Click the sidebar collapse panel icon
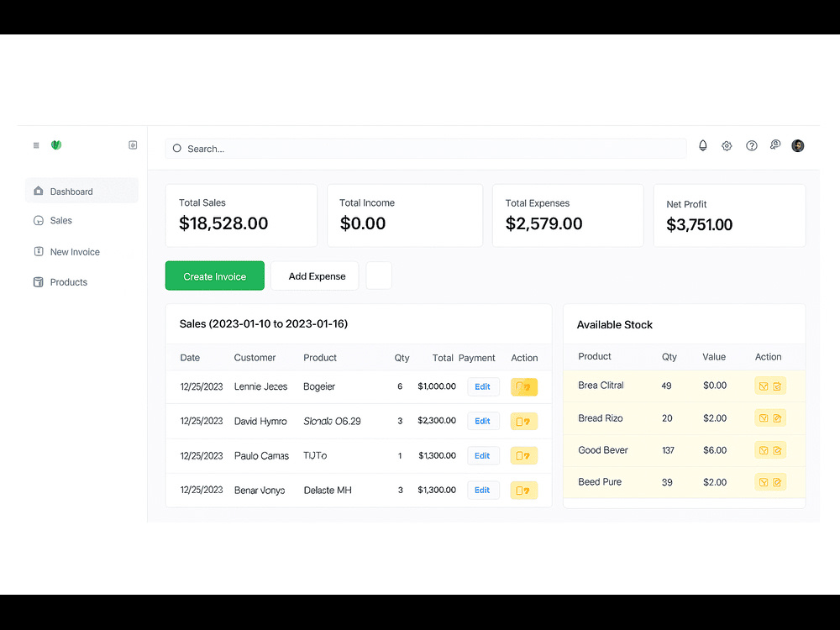Viewport: 840px width, 630px height. (133, 145)
